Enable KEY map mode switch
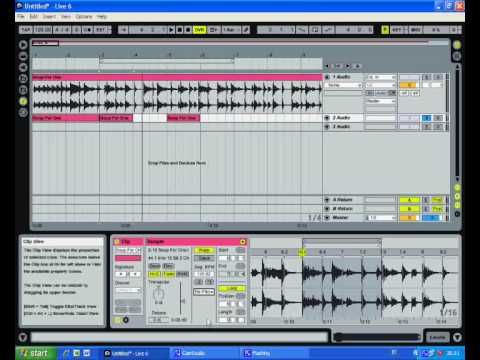This screenshot has width=480, height=360. 397,30
